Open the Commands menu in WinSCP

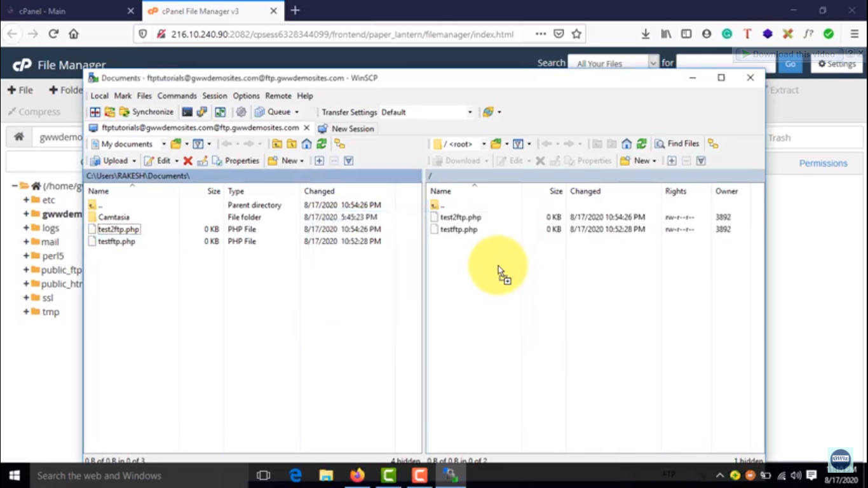(177, 96)
